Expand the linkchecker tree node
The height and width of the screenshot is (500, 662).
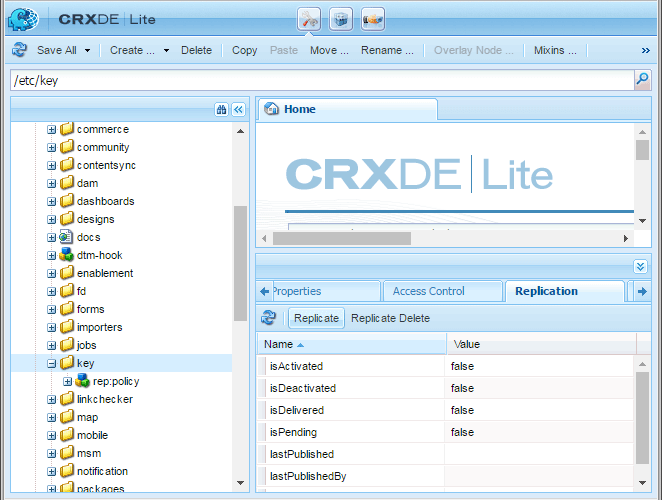pos(52,399)
